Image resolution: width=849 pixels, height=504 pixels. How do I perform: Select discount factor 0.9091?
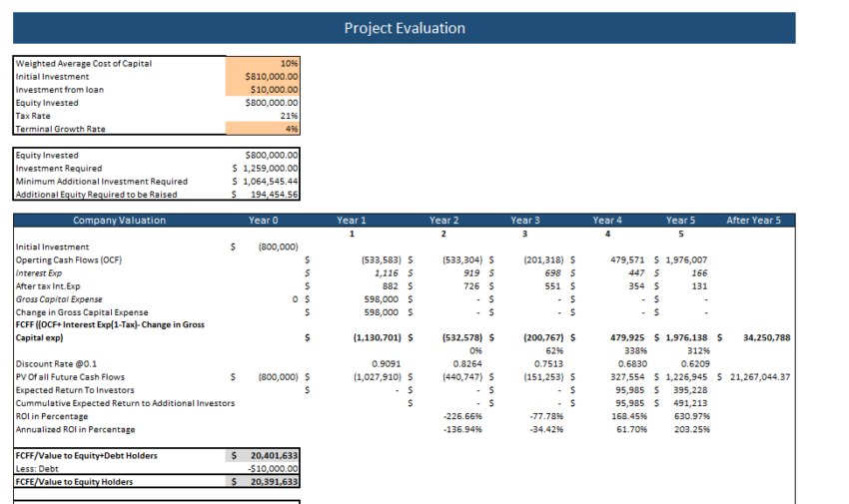(x=387, y=364)
